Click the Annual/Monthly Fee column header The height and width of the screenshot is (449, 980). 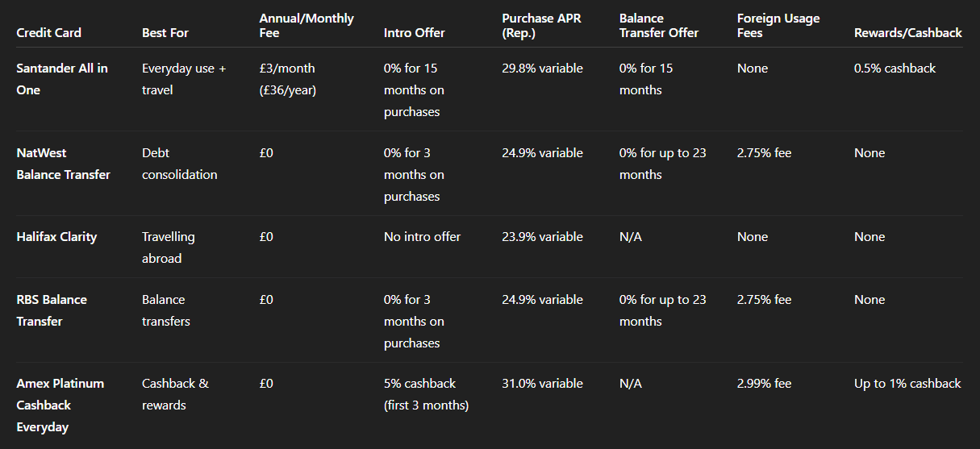pyautogui.click(x=307, y=25)
